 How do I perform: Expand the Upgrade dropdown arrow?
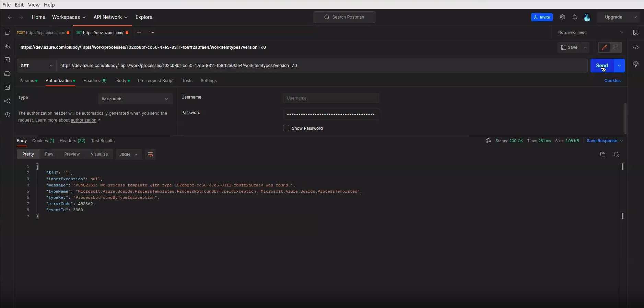click(635, 17)
